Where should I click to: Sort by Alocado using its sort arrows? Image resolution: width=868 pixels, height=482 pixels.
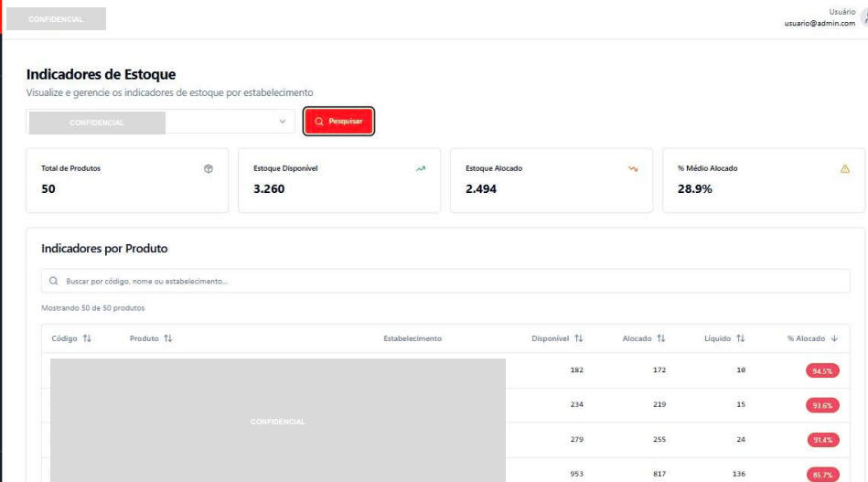[x=660, y=338]
